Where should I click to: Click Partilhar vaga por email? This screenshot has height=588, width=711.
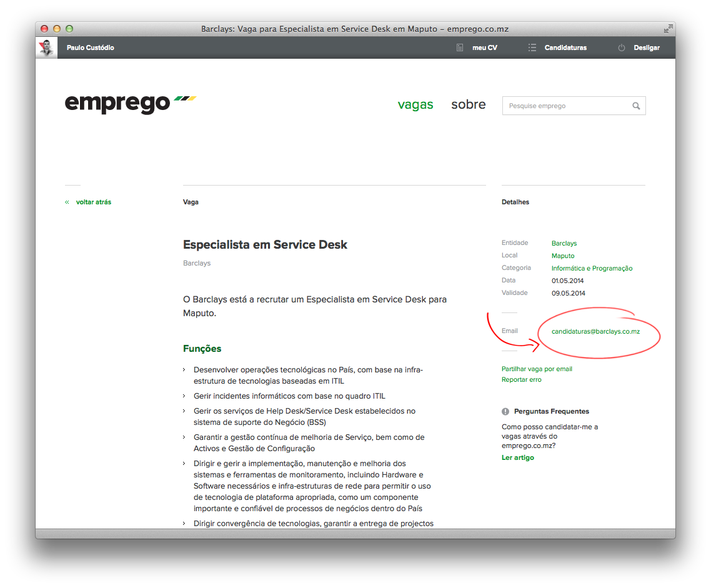point(537,369)
